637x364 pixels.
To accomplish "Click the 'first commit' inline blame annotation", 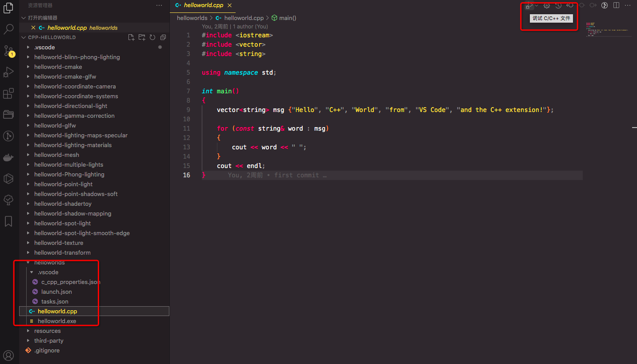I will pos(298,175).
